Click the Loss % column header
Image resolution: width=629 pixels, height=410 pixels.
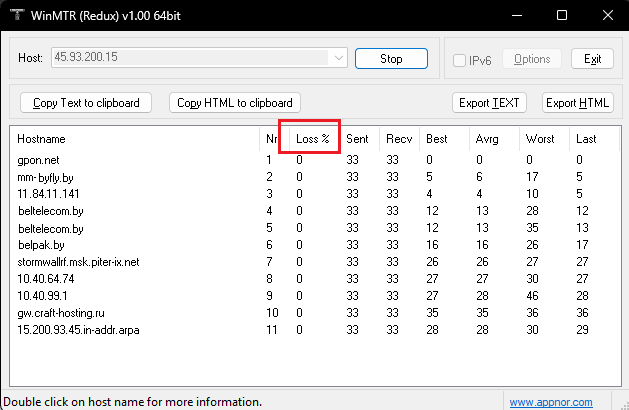tap(312, 139)
